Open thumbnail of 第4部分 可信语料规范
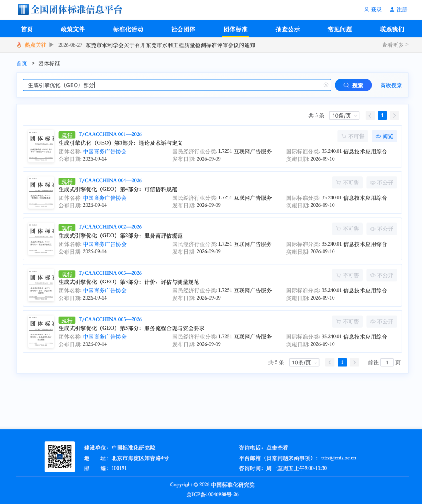This screenshot has width=422, height=504. (41, 192)
